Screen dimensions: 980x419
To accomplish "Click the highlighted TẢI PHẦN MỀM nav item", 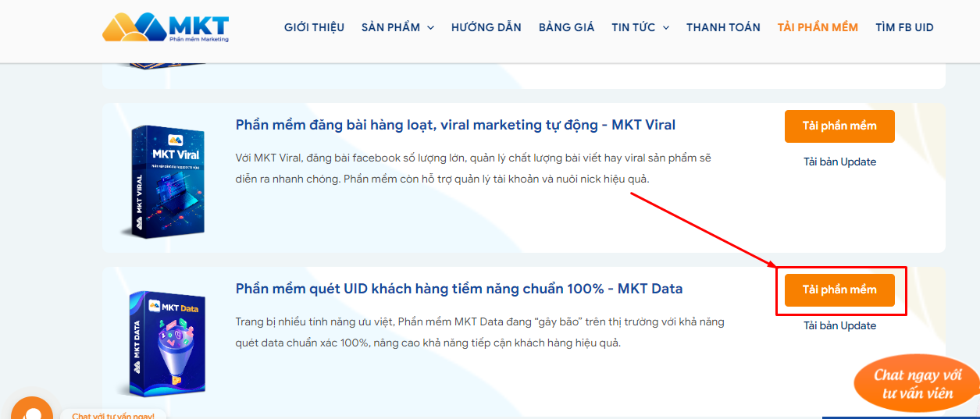I will (818, 27).
